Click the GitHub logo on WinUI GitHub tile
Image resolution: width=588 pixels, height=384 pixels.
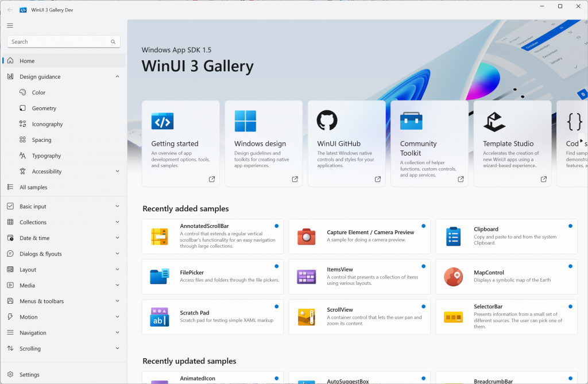pyautogui.click(x=327, y=121)
